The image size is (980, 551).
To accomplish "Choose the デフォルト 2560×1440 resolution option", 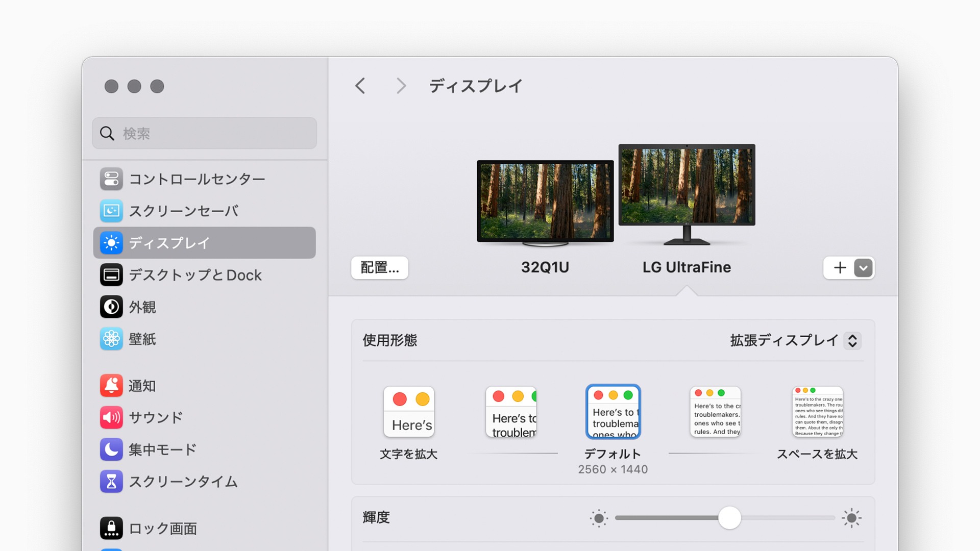I will pyautogui.click(x=612, y=412).
